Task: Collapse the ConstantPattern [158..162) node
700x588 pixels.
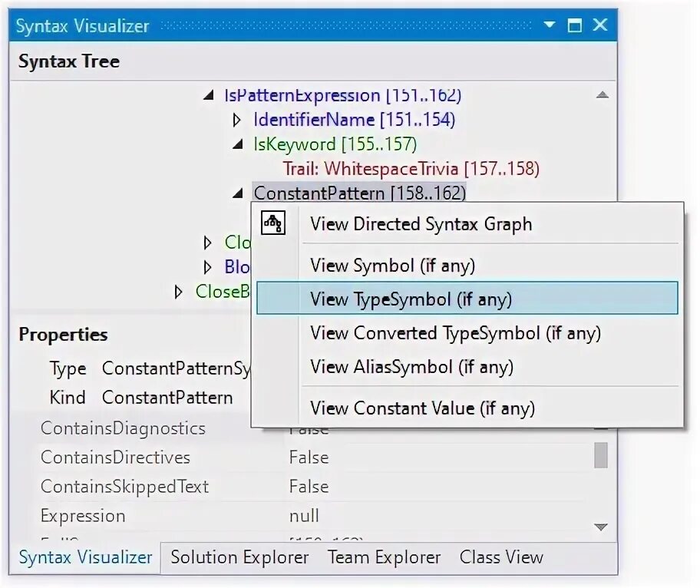Action: 238,193
